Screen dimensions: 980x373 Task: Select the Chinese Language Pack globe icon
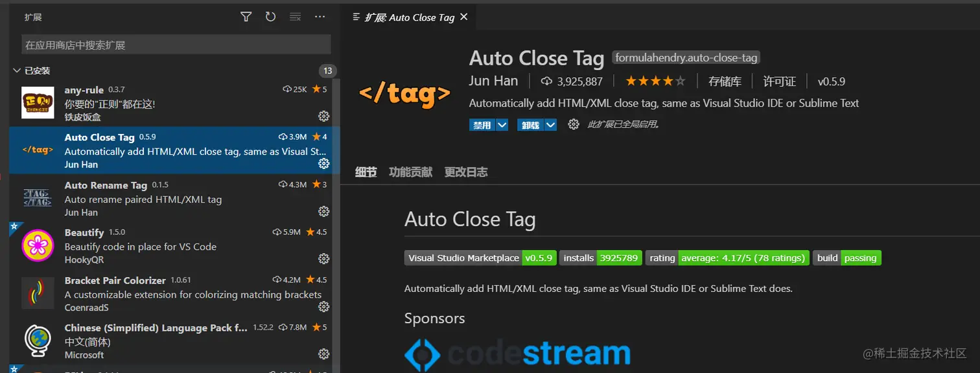(x=38, y=341)
